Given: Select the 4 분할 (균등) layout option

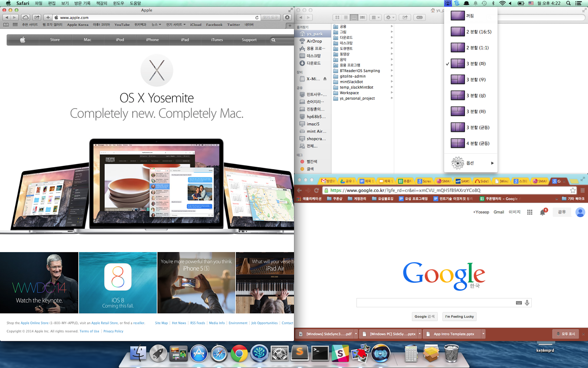Looking at the screenshot, I should pyautogui.click(x=477, y=144).
